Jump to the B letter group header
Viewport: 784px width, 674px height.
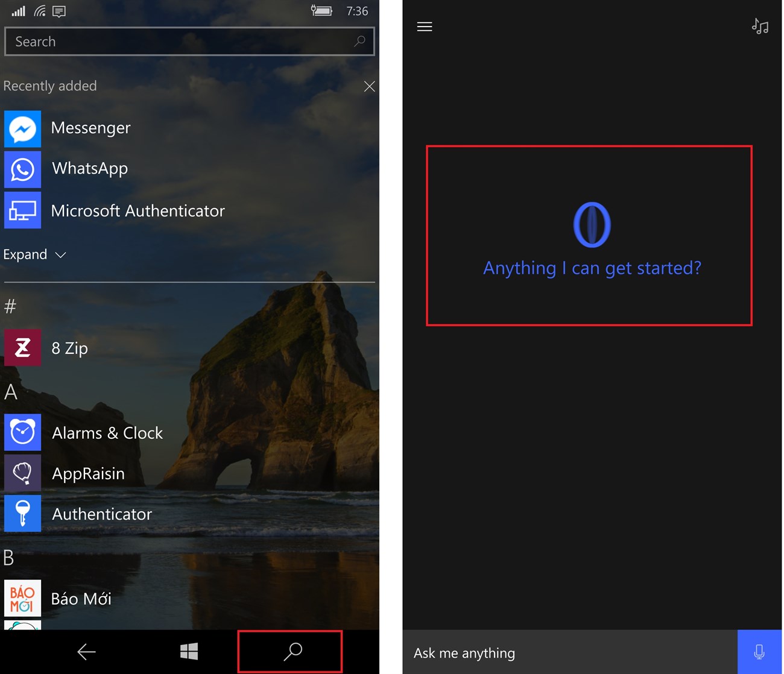point(9,558)
